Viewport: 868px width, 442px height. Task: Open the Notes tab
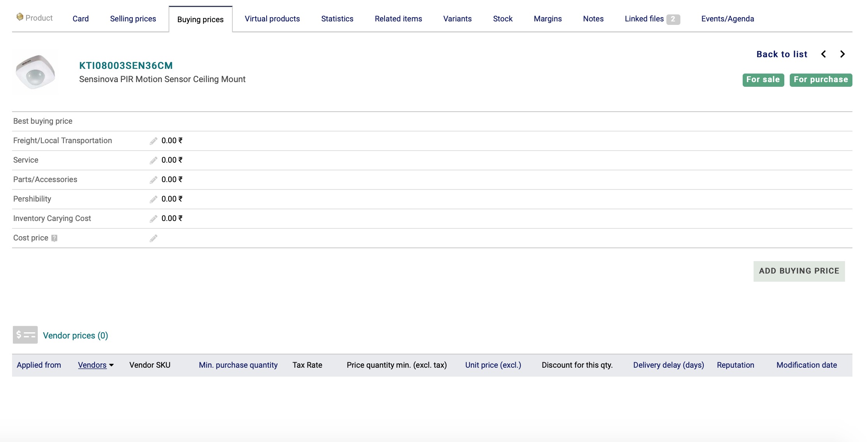(593, 19)
